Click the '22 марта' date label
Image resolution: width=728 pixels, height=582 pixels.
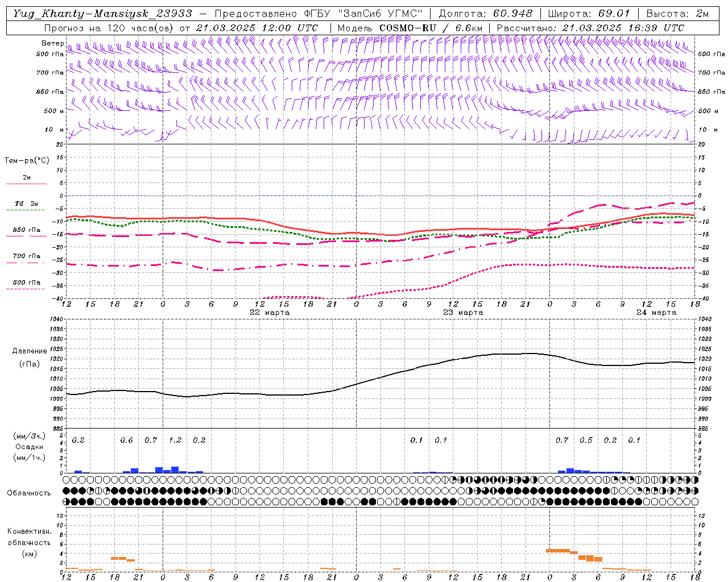tap(270, 313)
